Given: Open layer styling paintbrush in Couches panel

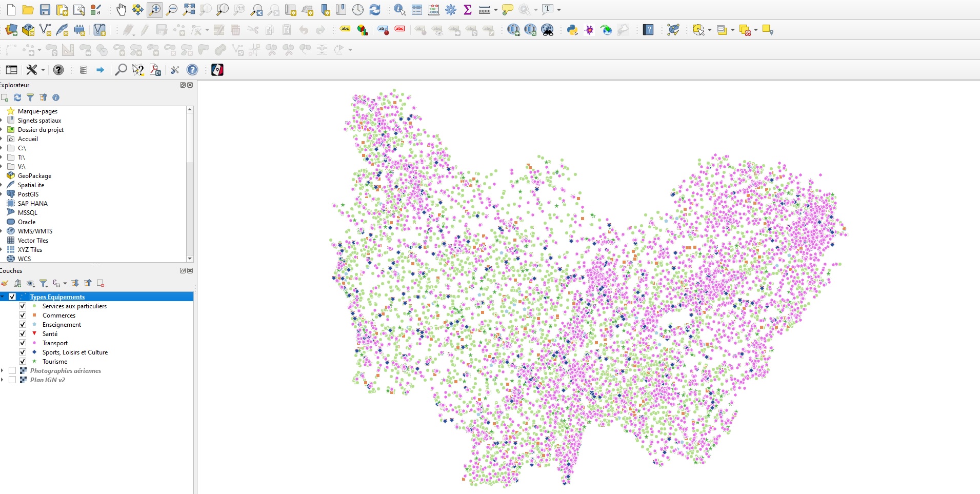Looking at the screenshot, I should (x=5, y=283).
